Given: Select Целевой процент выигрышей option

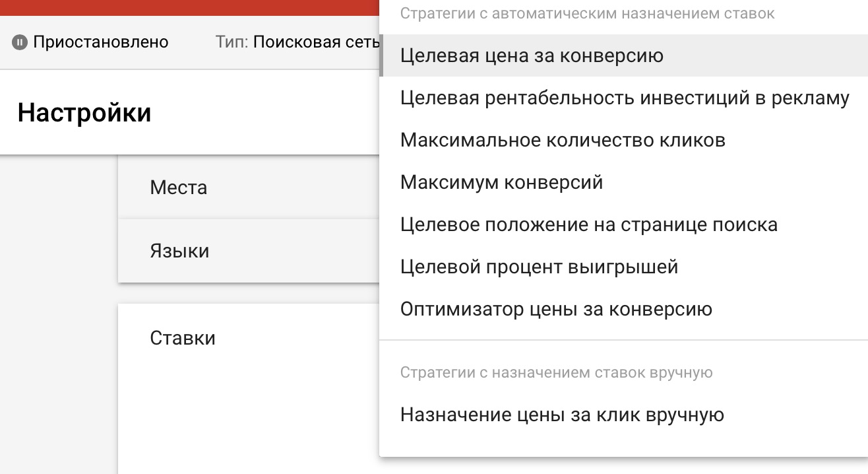Looking at the screenshot, I should click(x=539, y=267).
